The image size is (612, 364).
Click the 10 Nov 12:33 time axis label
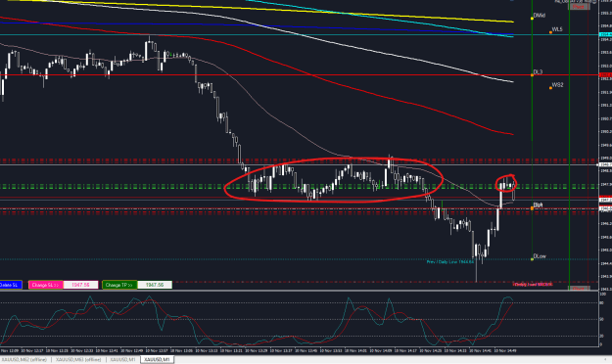(x=83, y=350)
